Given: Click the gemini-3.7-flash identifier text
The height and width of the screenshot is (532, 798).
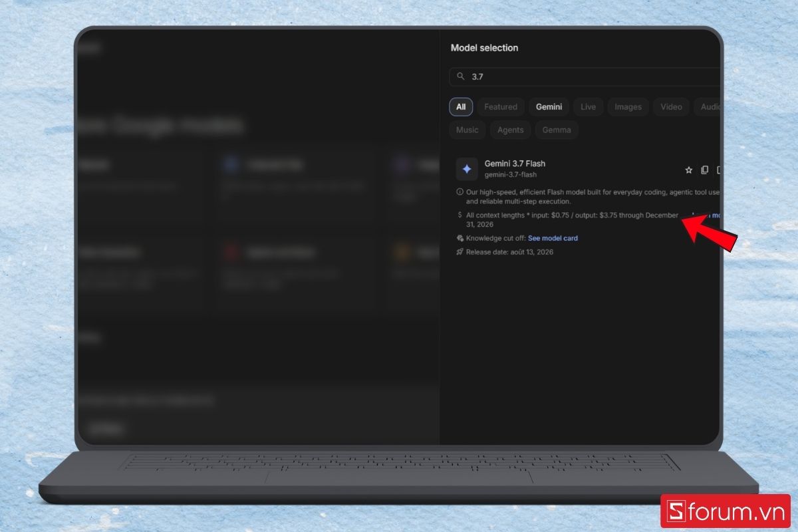Looking at the screenshot, I should (511, 175).
